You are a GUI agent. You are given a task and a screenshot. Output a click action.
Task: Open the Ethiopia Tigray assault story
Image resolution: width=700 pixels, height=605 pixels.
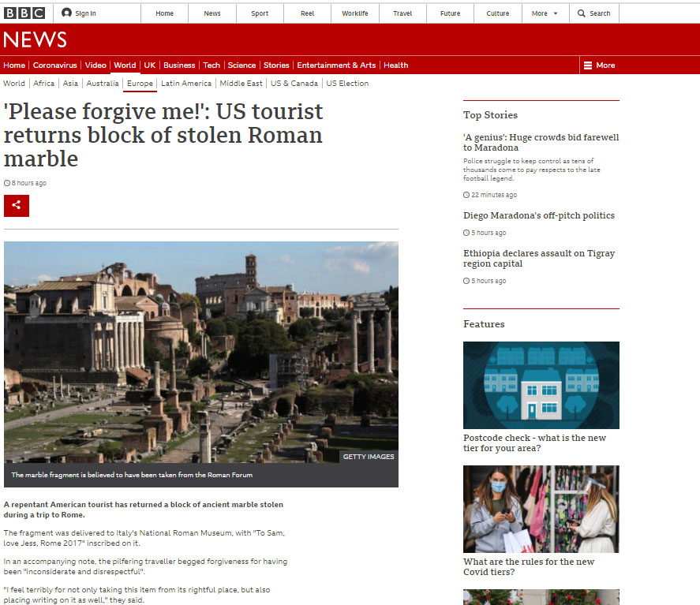point(538,258)
